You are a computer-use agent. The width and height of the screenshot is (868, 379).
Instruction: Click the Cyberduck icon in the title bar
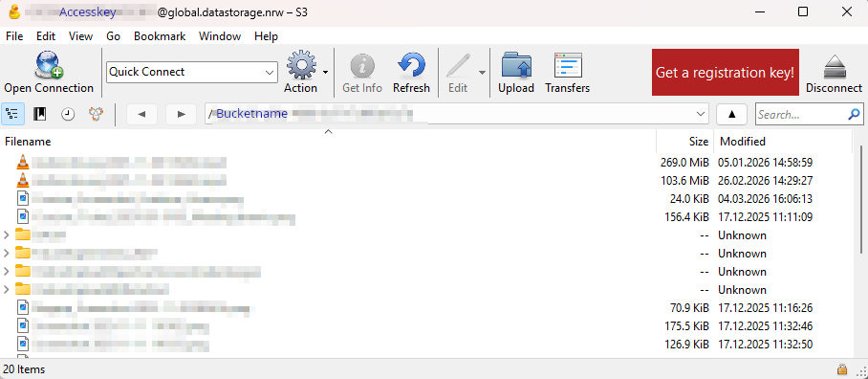pyautogui.click(x=14, y=11)
